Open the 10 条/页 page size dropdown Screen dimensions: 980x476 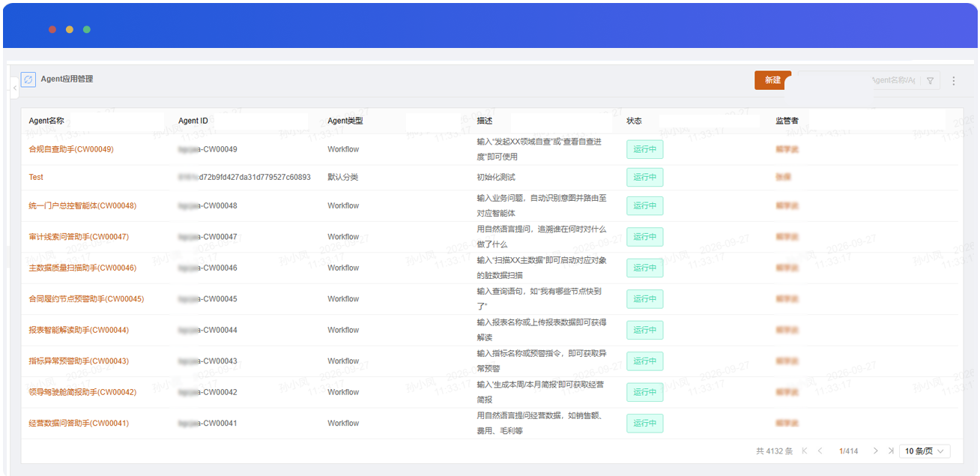point(925,451)
